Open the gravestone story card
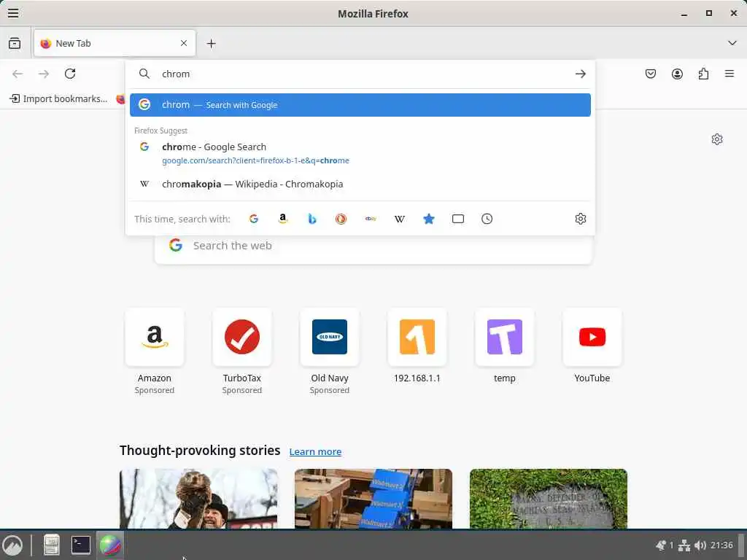Viewport: 747px width, 560px height. click(x=549, y=499)
